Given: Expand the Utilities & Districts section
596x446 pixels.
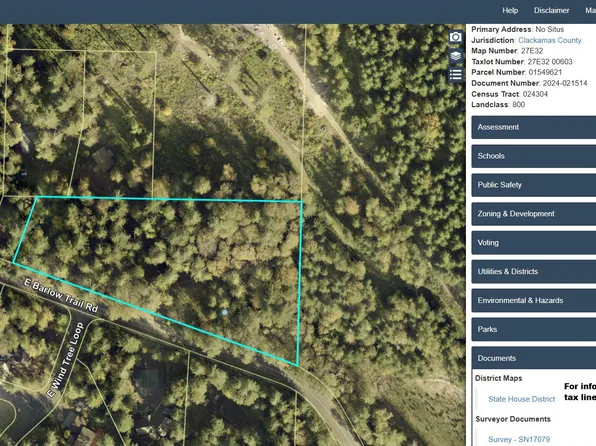Looking at the screenshot, I should [534, 271].
